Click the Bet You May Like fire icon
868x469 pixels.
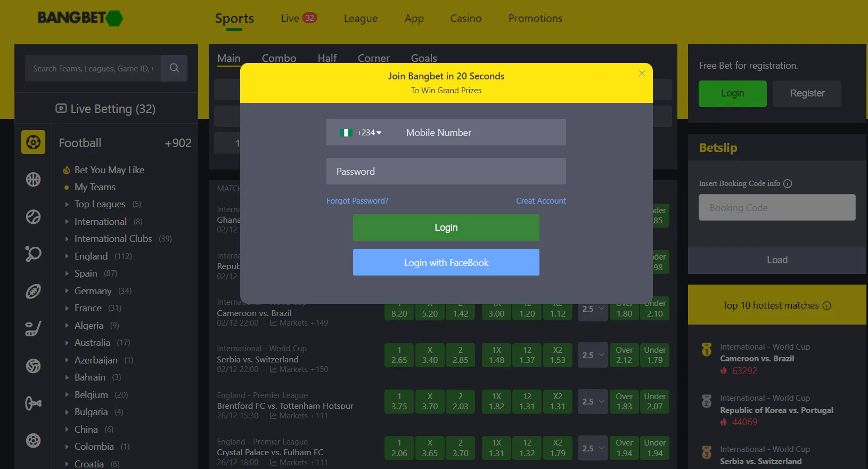pos(67,170)
